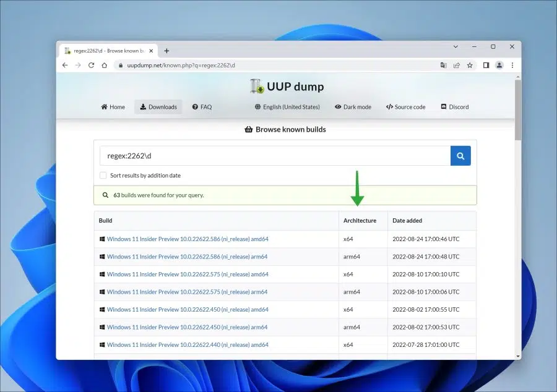The width and height of the screenshot is (557, 392).
Task: Click the blue search magnifier button
Action: tap(460, 156)
